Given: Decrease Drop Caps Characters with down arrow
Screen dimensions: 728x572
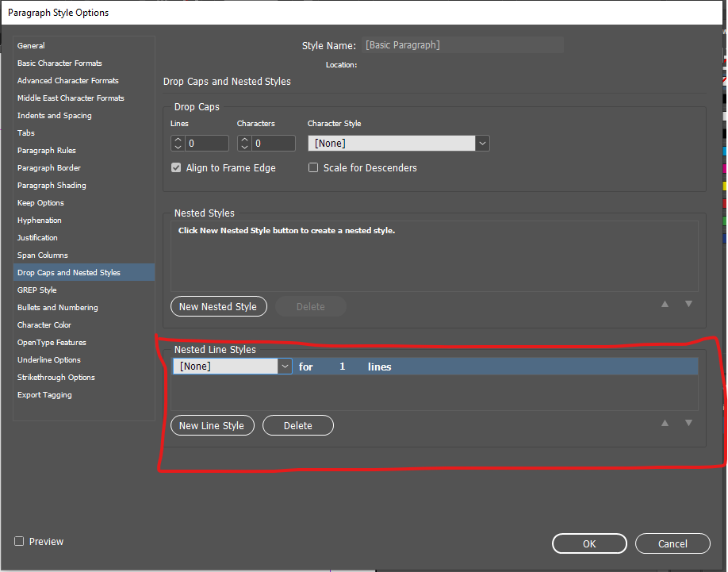Looking at the screenshot, I should [245, 148].
